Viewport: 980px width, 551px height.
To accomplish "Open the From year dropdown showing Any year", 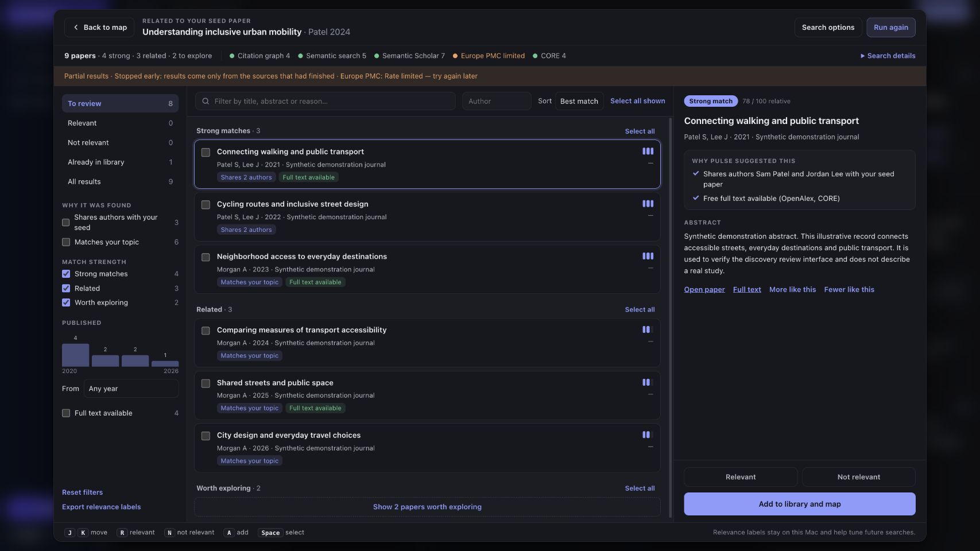I will [x=131, y=389].
